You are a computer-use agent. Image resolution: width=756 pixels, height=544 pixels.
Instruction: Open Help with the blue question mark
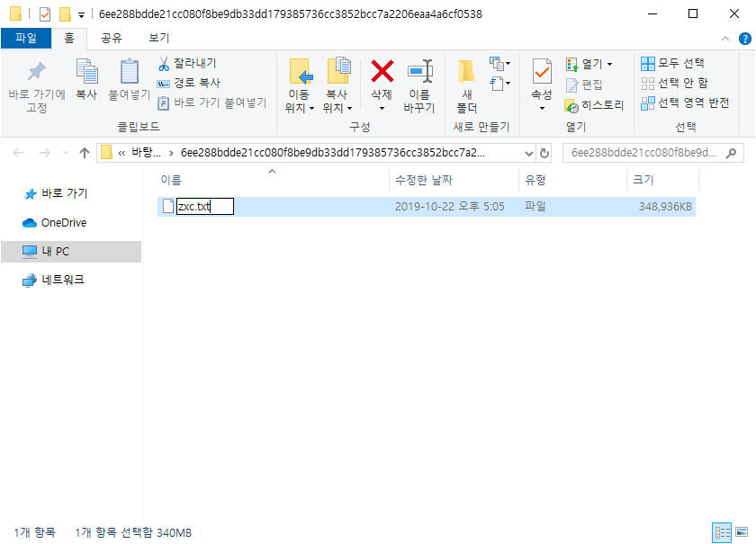coord(745,39)
